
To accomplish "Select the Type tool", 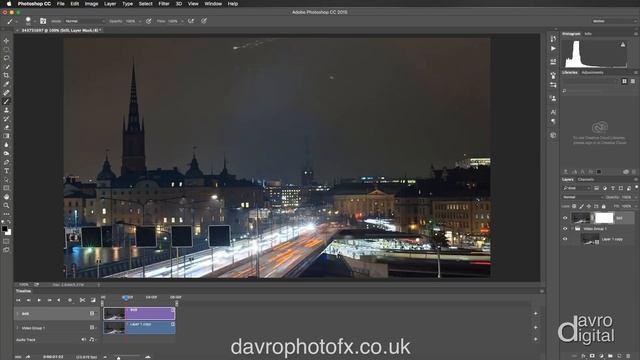I will pyautogui.click(x=6, y=171).
